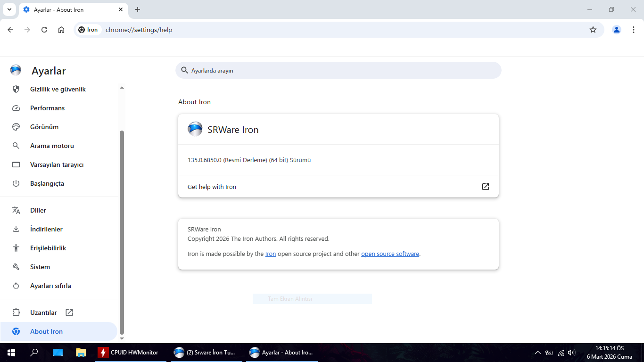
Task: Show hidden tray icons chevron
Action: (537, 353)
